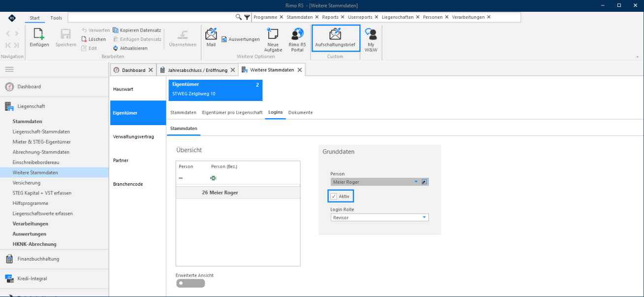Open the Eigentümer pro Liegenschaft tab
This screenshot has width=644, height=297.
coord(232,112)
